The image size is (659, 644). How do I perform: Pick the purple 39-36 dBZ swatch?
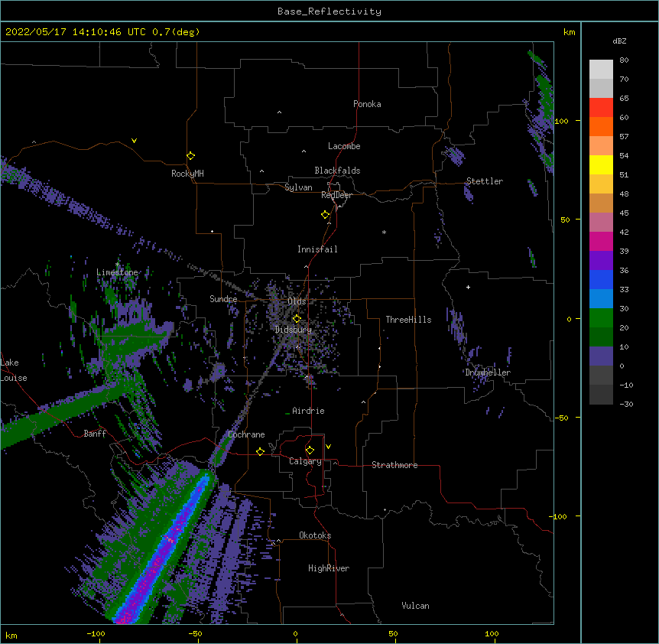[601, 261]
